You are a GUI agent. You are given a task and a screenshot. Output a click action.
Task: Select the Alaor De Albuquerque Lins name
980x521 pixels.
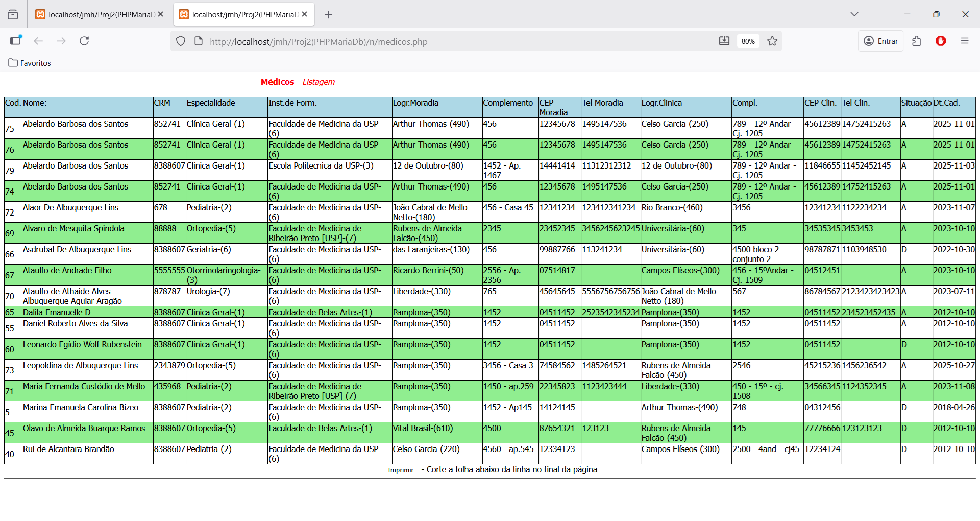(x=70, y=207)
